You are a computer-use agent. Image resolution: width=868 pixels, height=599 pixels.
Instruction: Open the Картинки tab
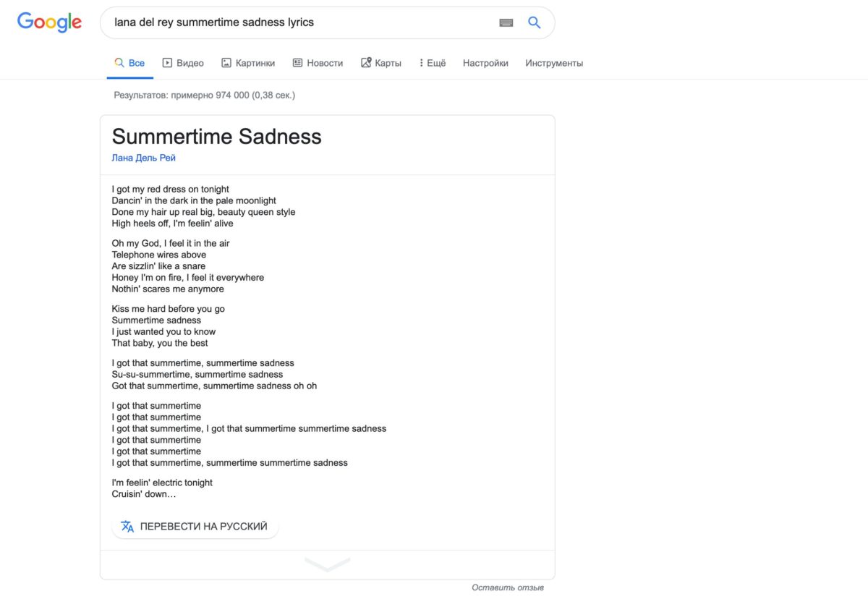coord(248,63)
